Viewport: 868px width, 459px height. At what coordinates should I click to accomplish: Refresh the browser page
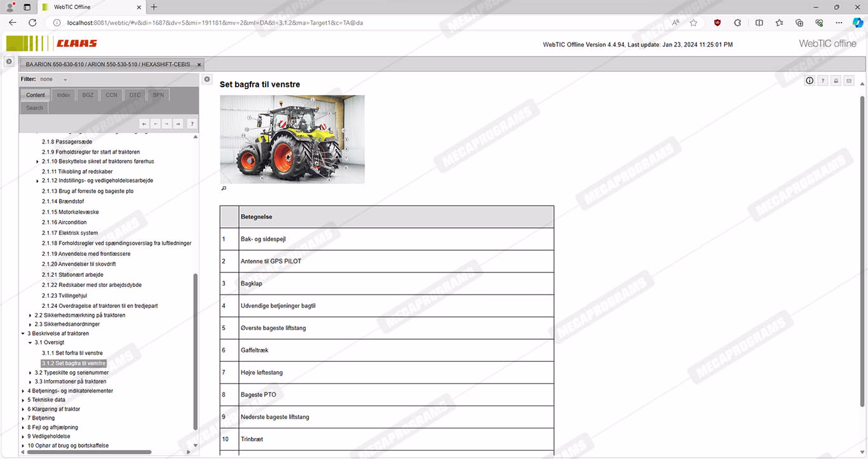[x=32, y=22]
